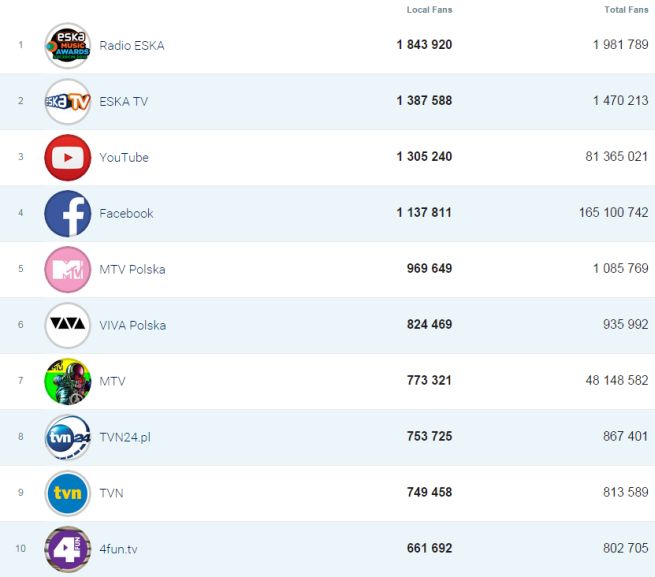Viewport: 655px width, 577px height.
Task: Click the Facebook logo icon
Action: tap(67, 213)
